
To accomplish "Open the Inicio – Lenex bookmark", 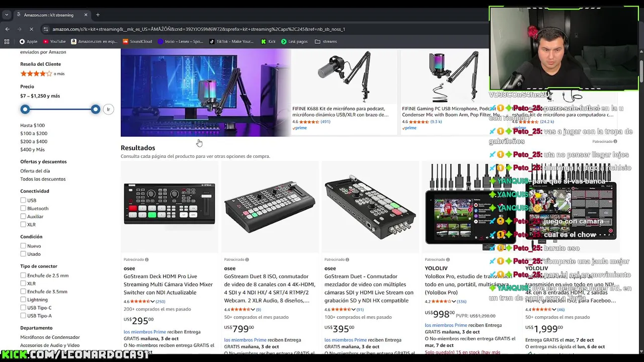I will [180, 41].
